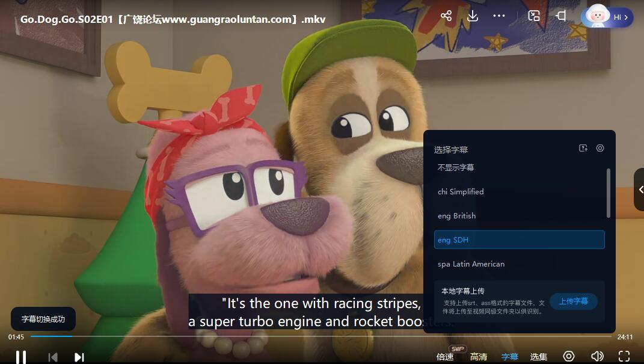
Task: Download the video with the download icon
Action: 473,16
